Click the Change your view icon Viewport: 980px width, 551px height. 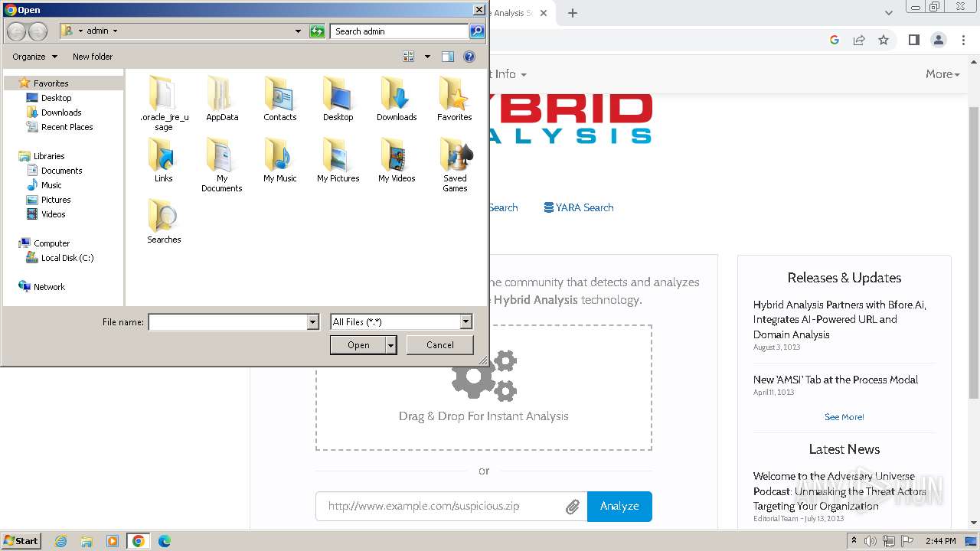pyautogui.click(x=409, y=57)
